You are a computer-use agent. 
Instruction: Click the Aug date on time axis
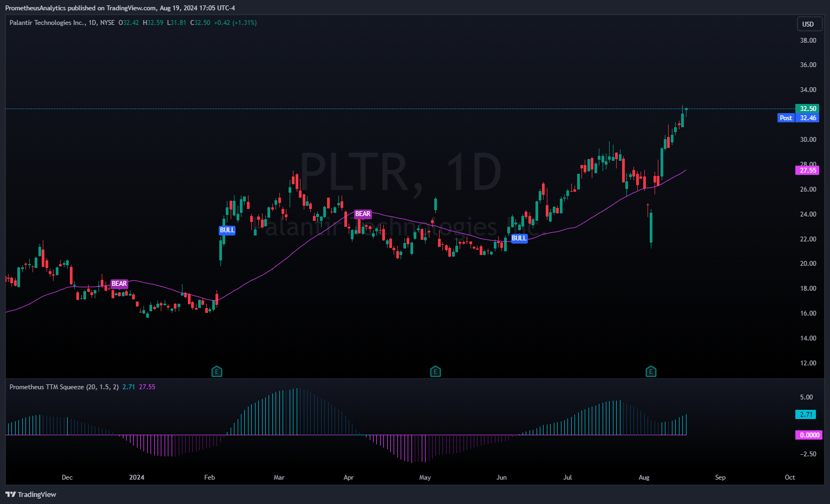tap(644, 477)
